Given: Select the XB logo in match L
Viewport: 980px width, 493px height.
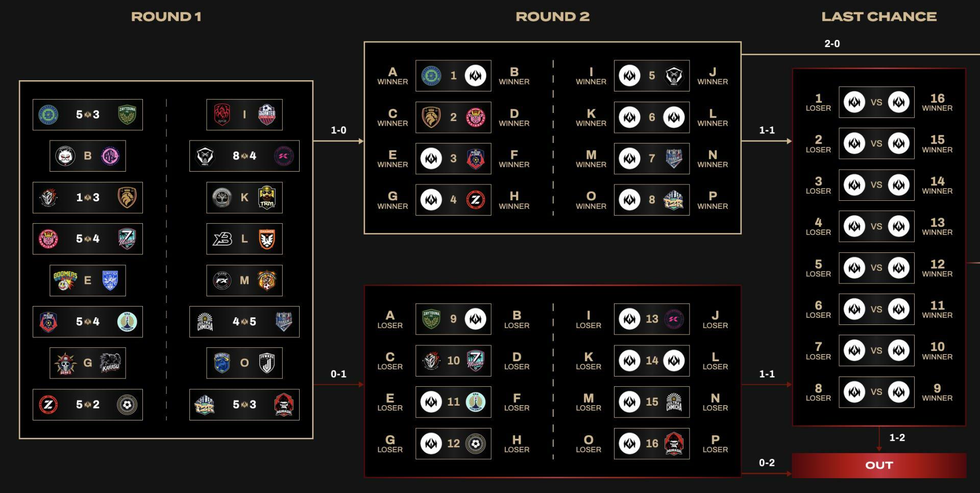Looking at the screenshot, I should [222, 239].
